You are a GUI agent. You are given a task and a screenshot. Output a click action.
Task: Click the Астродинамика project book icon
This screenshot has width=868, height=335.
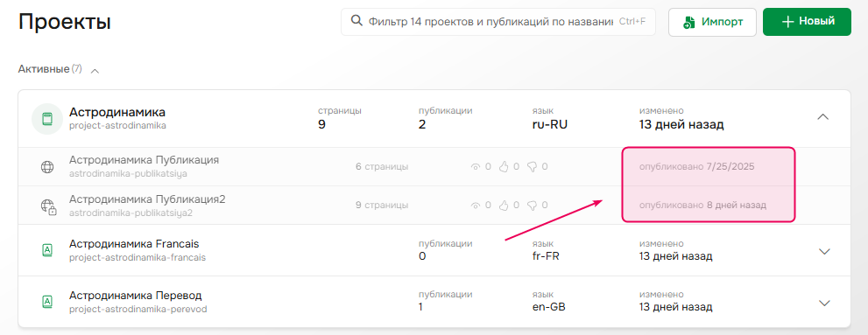click(47, 119)
